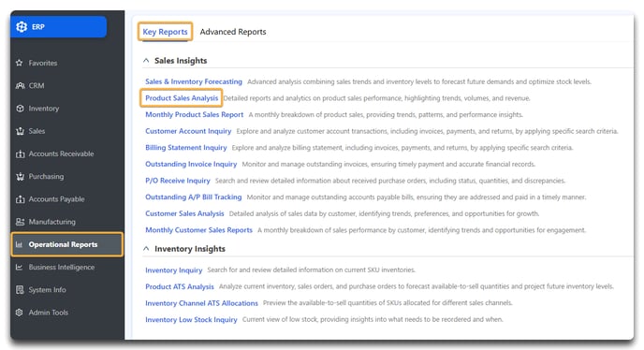This screenshot has width=644, height=350.
Task: Open Sales & Inventory Forecasting link
Action: coord(194,81)
